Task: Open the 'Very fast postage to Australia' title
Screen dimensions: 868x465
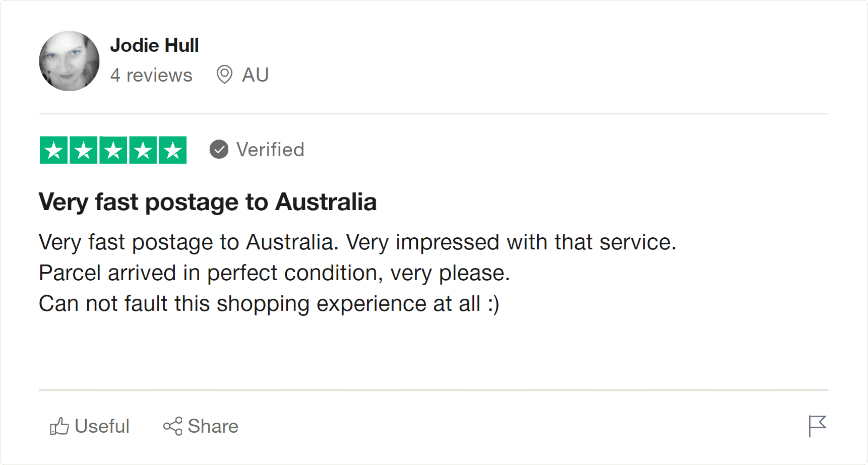Action: [208, 202]
